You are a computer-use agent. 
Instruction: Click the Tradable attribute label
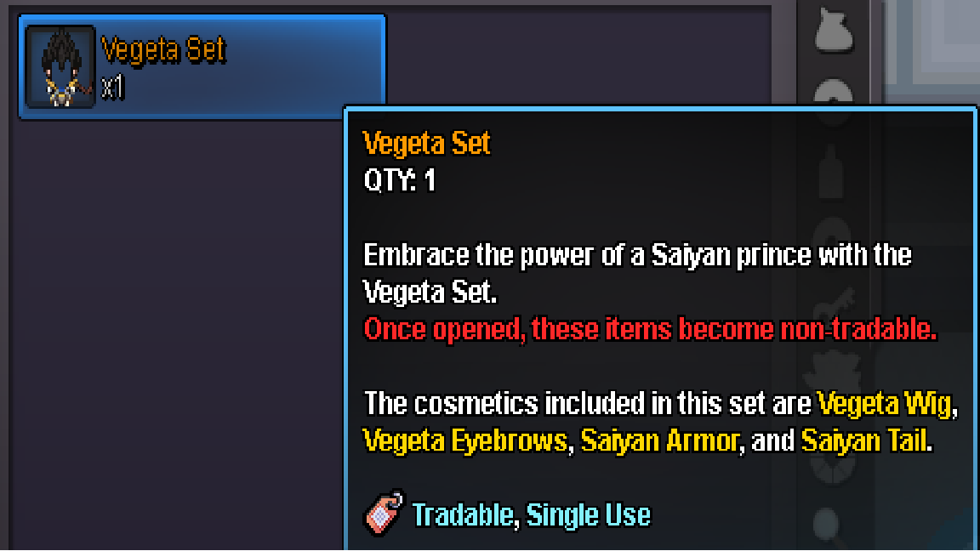click(x=463, y=515)
